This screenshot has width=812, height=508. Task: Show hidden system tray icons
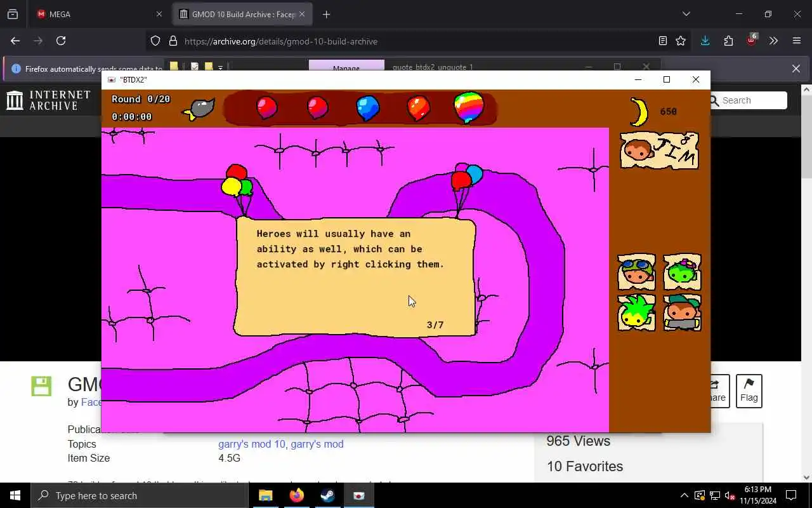point(684,495)
